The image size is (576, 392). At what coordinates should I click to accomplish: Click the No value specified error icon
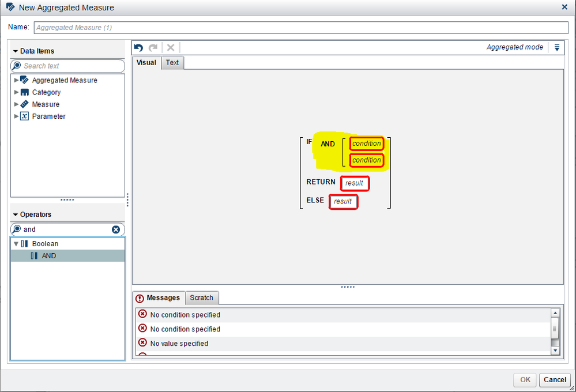click(142, 343)
